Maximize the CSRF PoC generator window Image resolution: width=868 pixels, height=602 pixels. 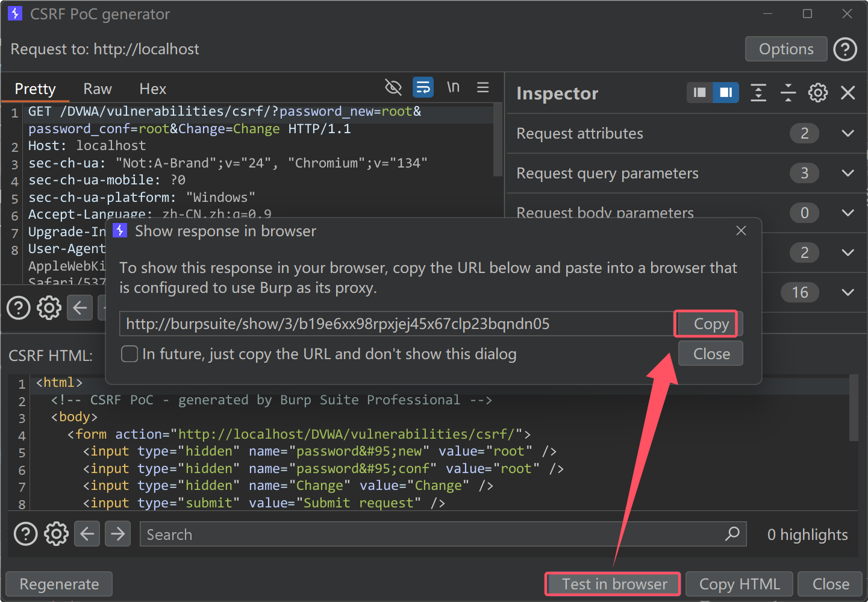(807, 13)
